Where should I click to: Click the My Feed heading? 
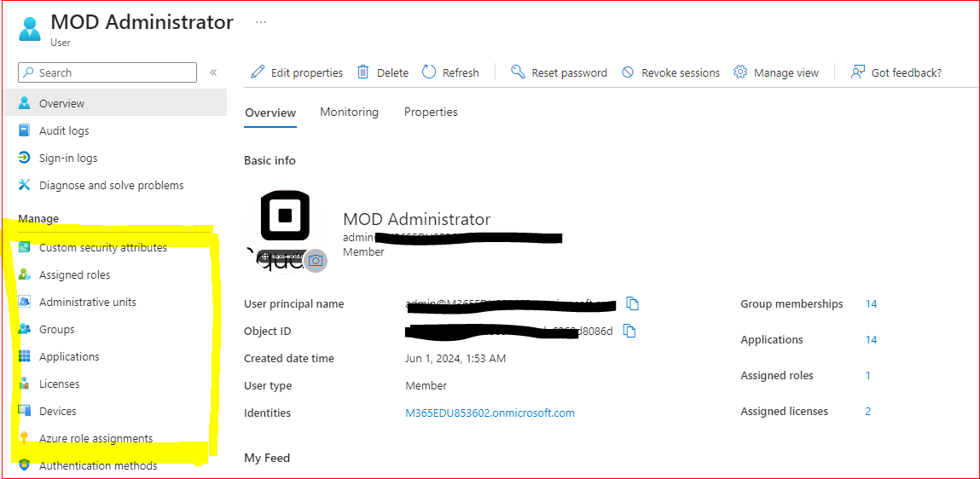point(267,459)
